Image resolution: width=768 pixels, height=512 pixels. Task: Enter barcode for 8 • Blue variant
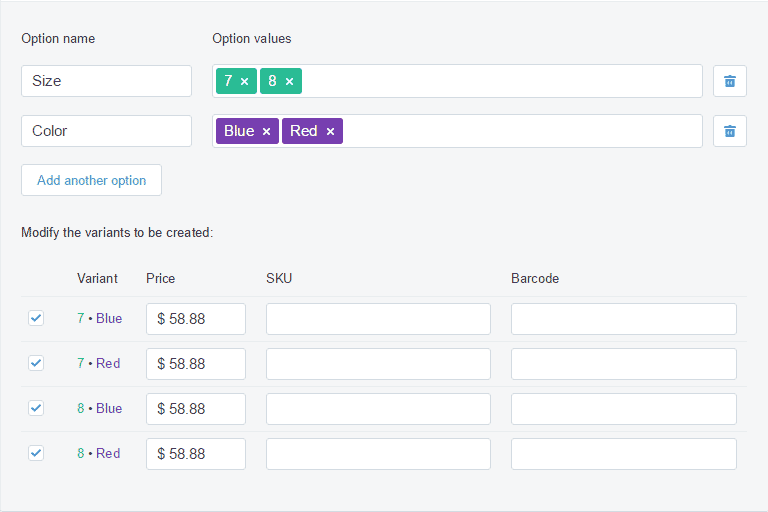tap(623, 409)
